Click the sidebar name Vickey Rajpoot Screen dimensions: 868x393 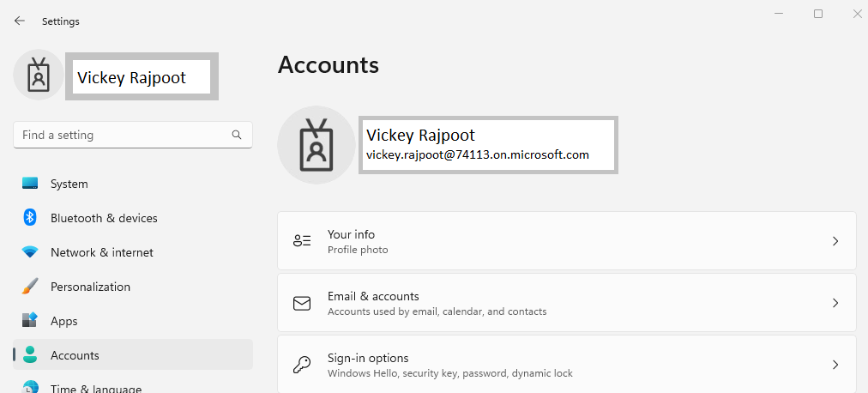click(132, 77)
